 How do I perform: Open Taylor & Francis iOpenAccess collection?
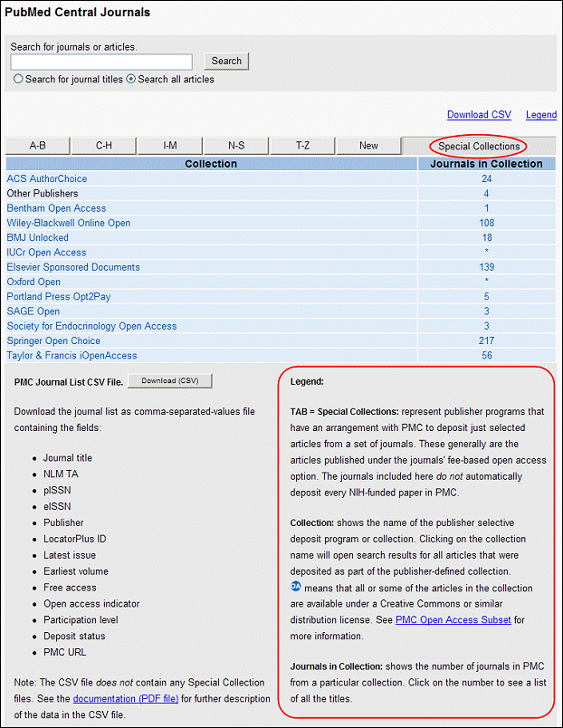[x=72, y=356]
